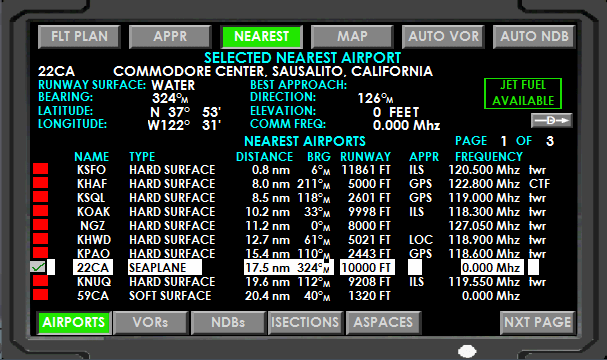
Task: Select the red box beside KOAK
Action: (40, 211)
